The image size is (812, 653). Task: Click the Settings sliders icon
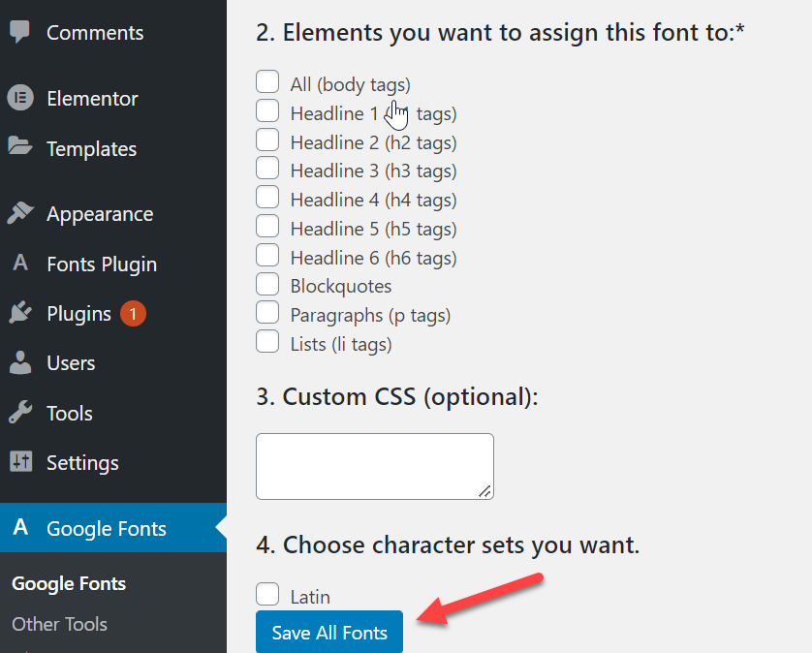20,461
